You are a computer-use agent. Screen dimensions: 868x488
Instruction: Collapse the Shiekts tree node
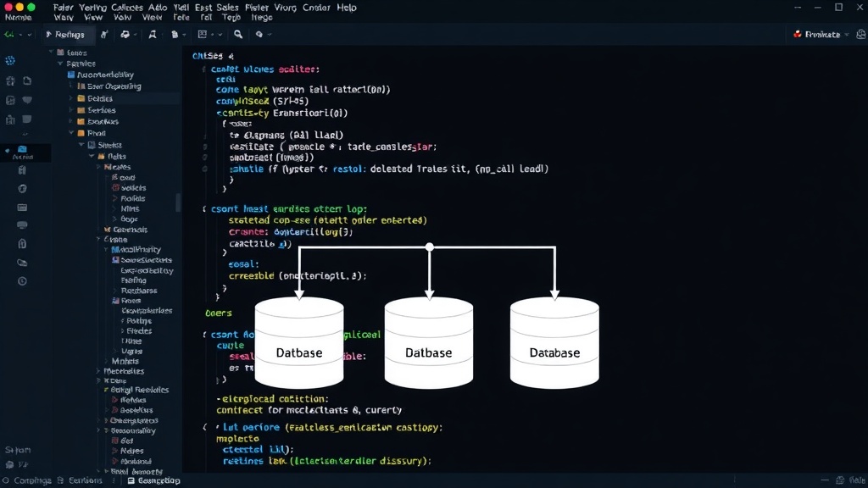(81, 145)
